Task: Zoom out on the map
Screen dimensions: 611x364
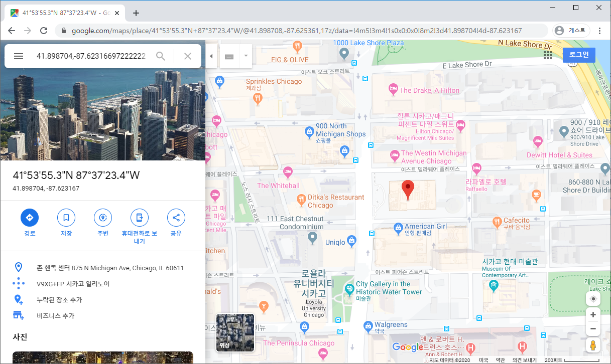Action: [593, 328]
